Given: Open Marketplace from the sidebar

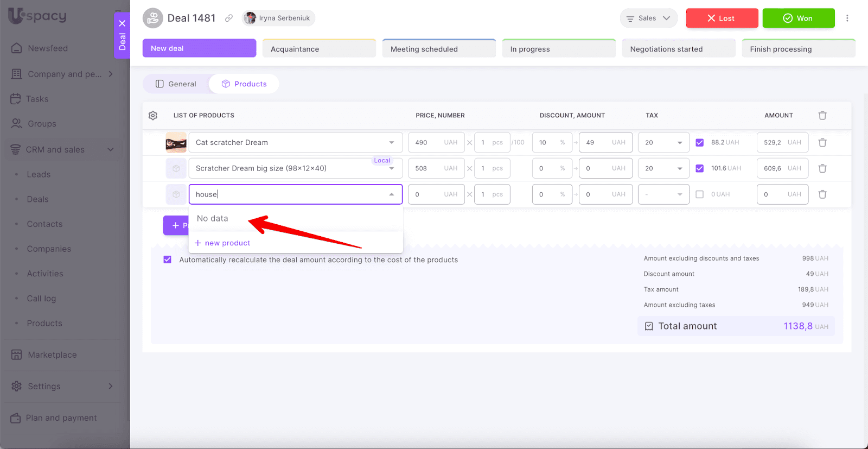Looking at the screenshot, I should coord(52,355).
